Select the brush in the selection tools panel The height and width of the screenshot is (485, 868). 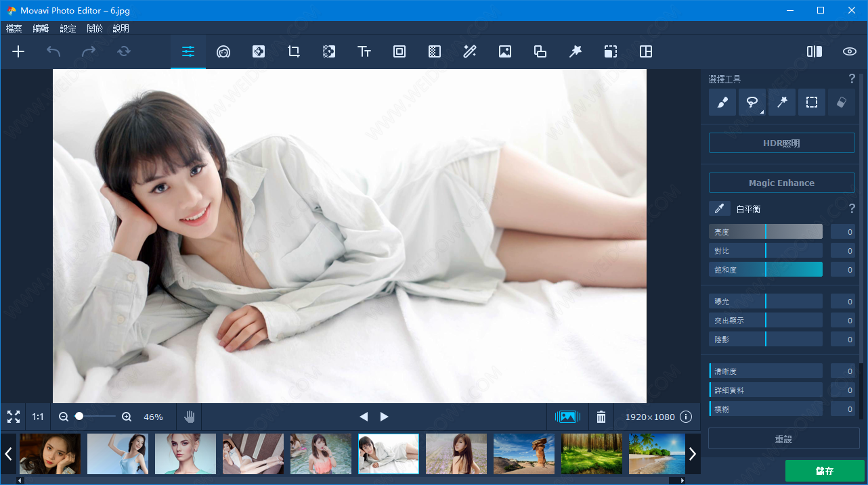[x=722, y=102]
